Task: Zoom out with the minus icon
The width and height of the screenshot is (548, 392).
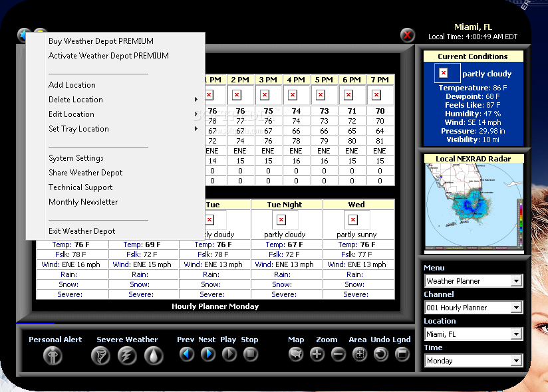Action: (339, 354)
